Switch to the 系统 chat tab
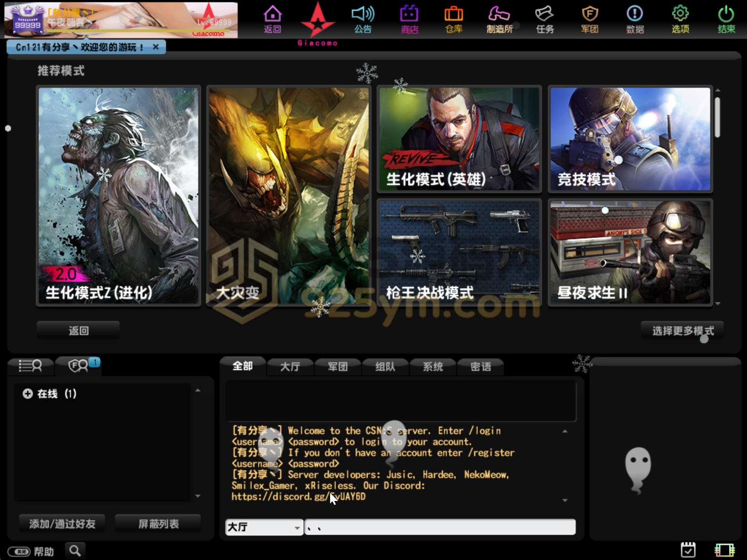The image size is (747, 560). point(433,366)
